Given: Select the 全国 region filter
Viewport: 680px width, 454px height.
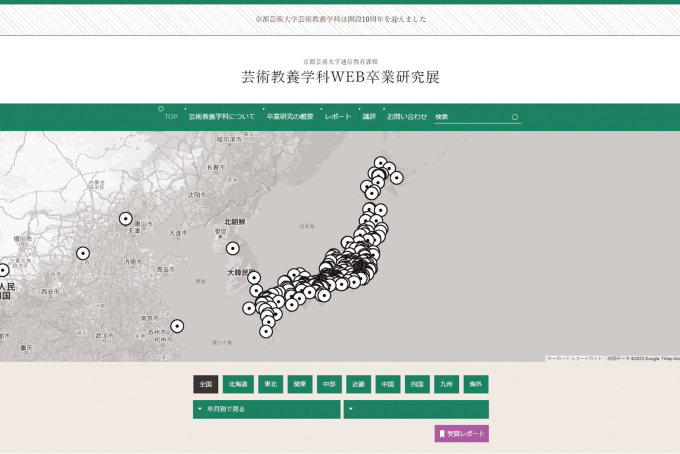Looking at the screenshot, I should point(206,384).
